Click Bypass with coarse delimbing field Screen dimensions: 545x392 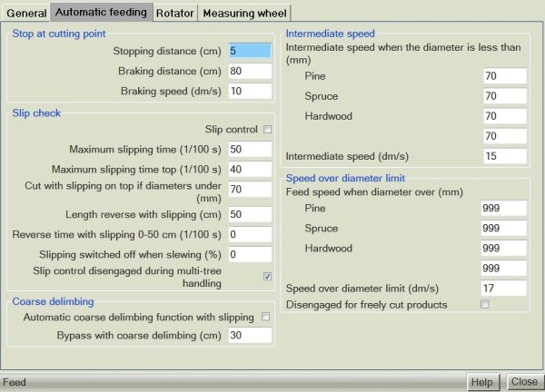[250, 335]
